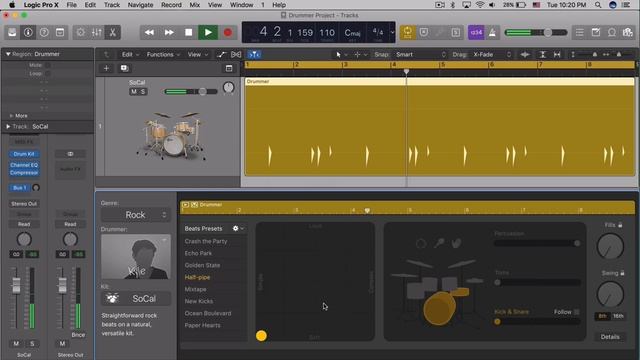Open the Mixer faders icon
Viewport: 640px width, 360px height.
(97, 32)
